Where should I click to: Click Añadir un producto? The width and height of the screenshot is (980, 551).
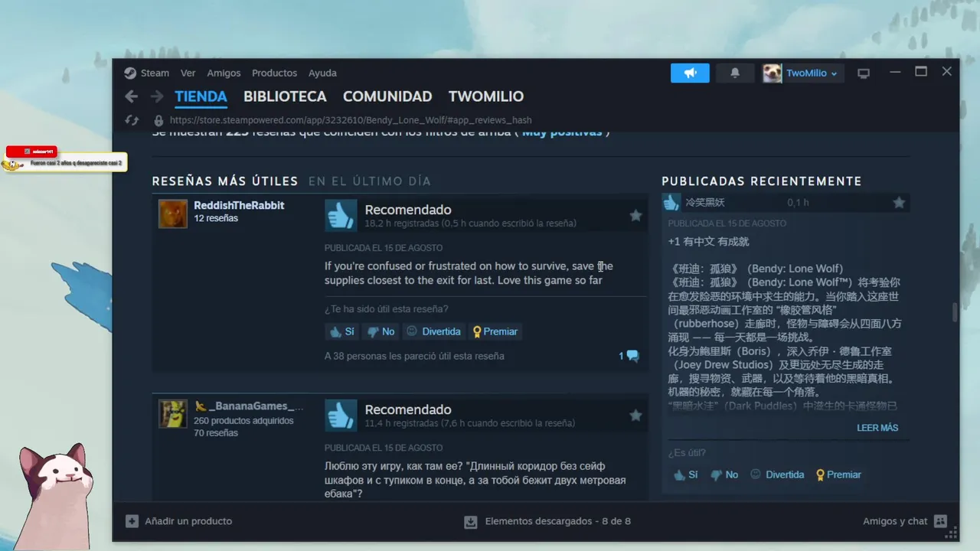178,521
